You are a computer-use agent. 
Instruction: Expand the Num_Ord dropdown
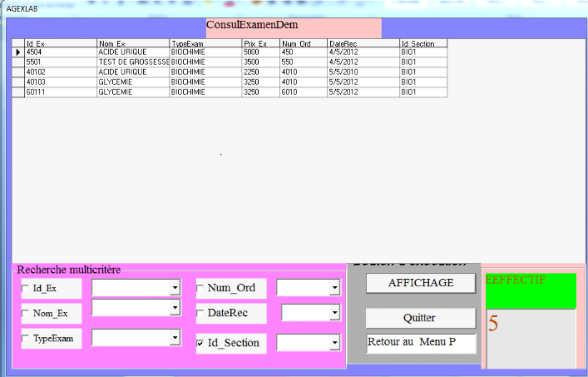pos(334,288)
